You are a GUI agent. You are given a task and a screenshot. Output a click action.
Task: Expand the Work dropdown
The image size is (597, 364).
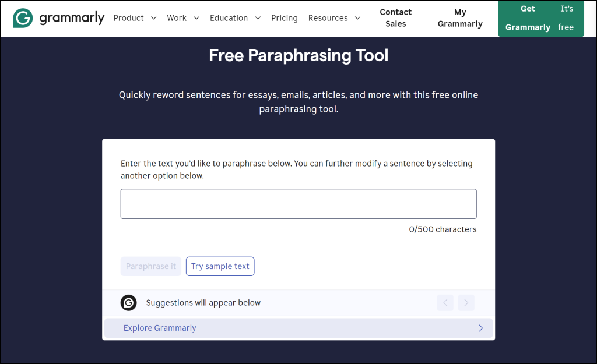tap(182, 18)
